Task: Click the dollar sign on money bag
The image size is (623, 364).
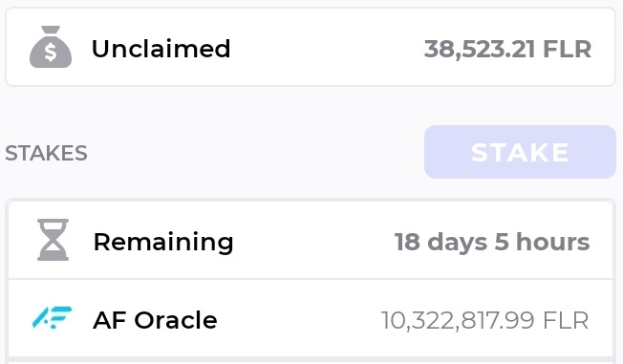Action: click(51, 52)
